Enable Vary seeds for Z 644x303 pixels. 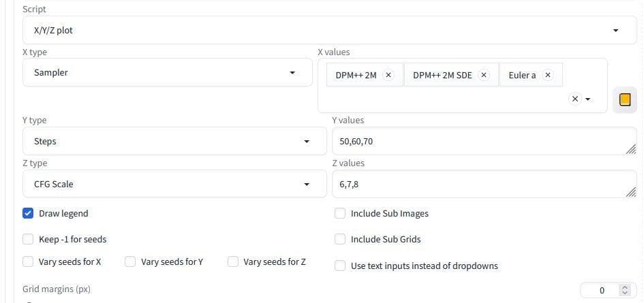pos(232,261)
